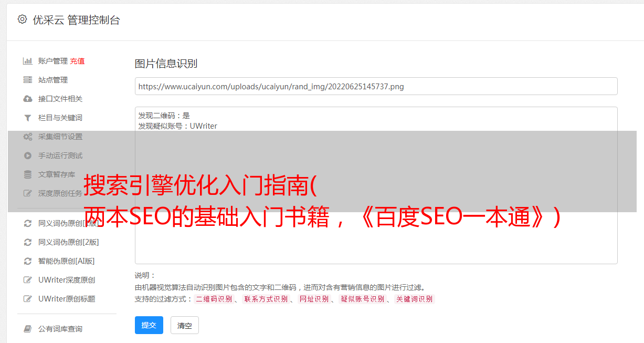This screenshot has height=343, width=644.
Task: Click the server icon for 站点管理
Action: click(x=28, y=80)
